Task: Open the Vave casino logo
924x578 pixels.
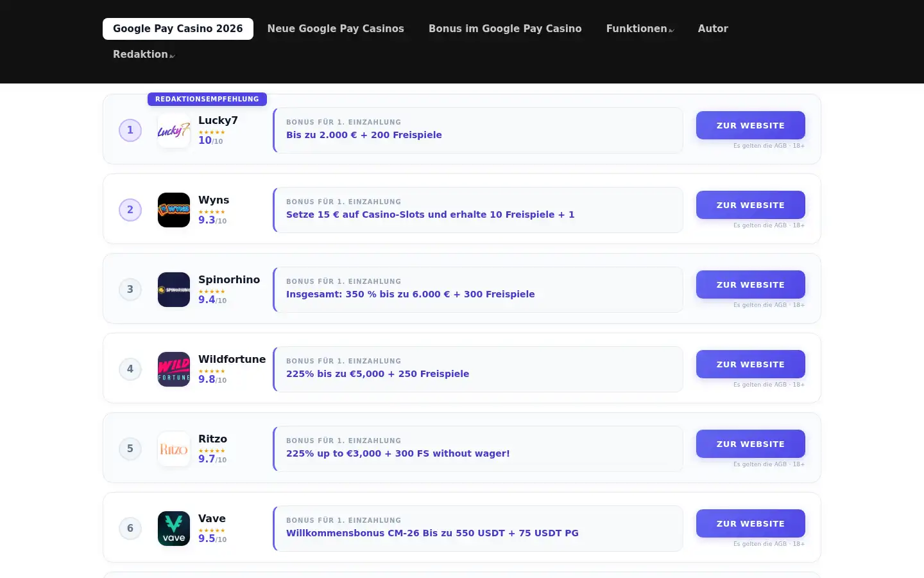Action: pyautogui.click(x=174, y=529)
